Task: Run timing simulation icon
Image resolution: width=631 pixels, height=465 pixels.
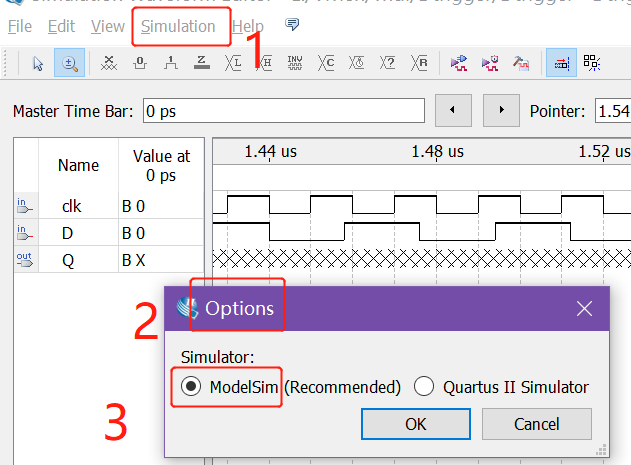Action: pyautogui.click(x=490, y=63)
